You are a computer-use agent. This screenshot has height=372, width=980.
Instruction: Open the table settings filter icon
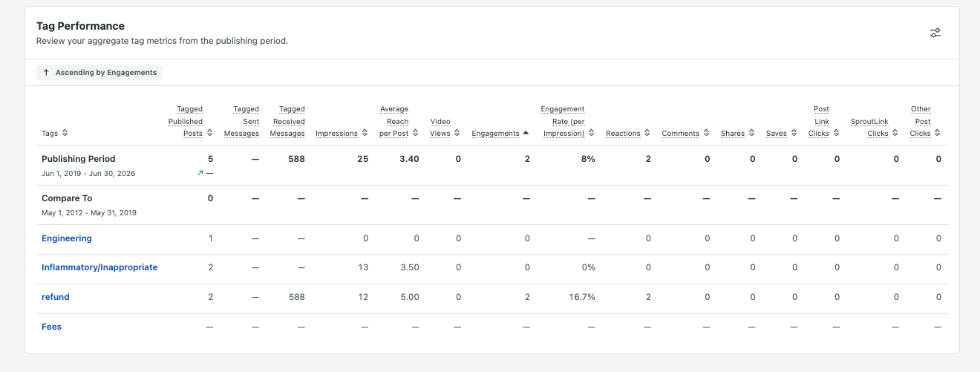pos(935,33)
